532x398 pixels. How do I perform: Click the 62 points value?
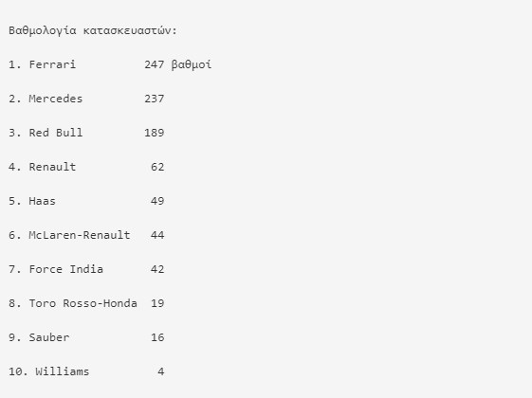157,167
